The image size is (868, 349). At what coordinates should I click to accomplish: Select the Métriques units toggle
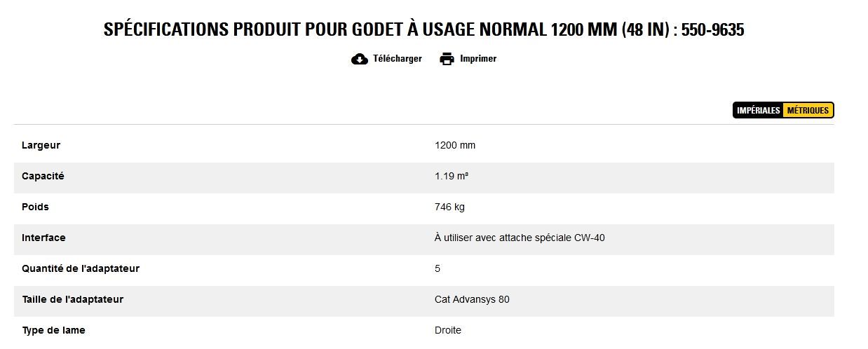pyautogui.click(x=808, y=111)
